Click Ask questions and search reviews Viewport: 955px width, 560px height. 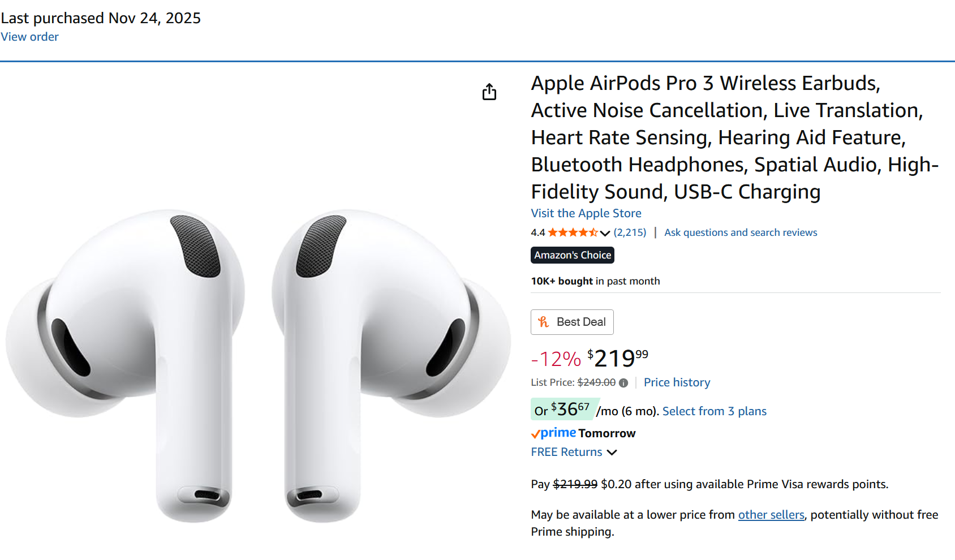740,232
